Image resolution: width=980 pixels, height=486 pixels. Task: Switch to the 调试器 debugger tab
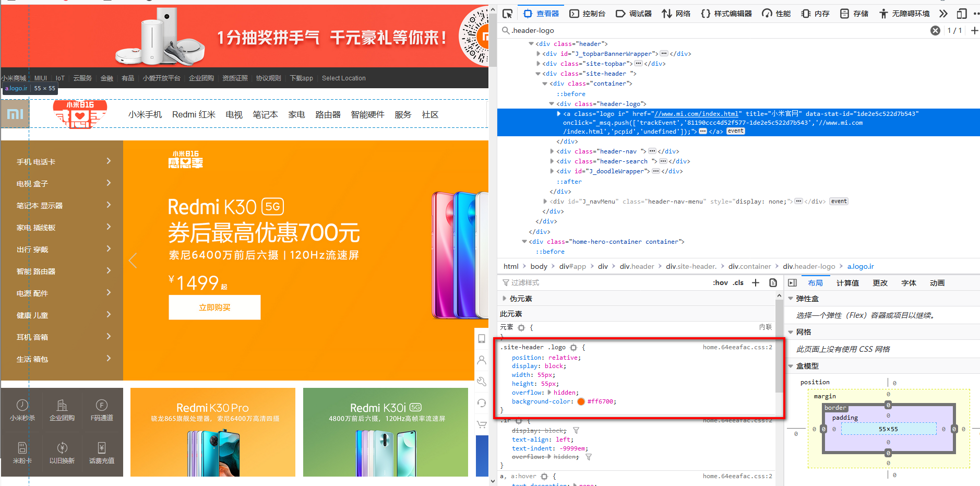point(634,14)
